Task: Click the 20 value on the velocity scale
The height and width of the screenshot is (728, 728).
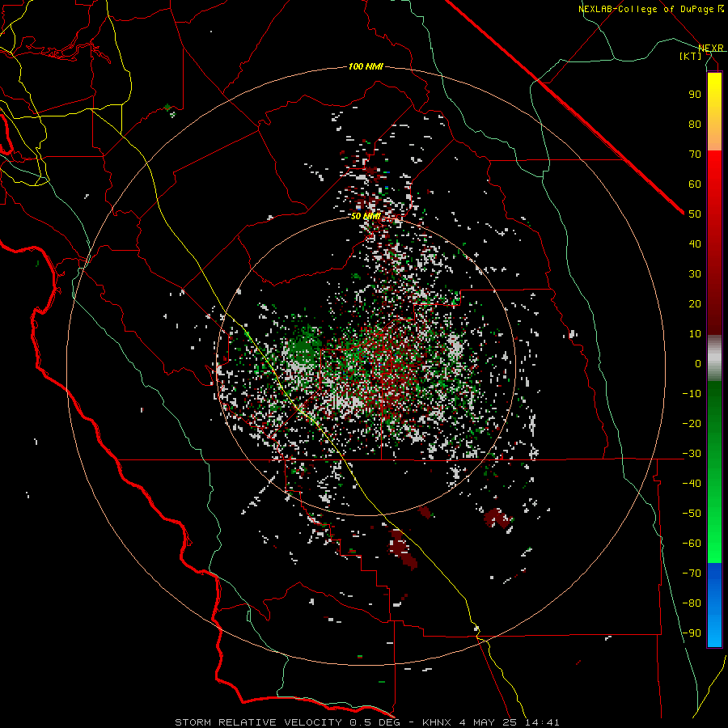Action: 695,304
